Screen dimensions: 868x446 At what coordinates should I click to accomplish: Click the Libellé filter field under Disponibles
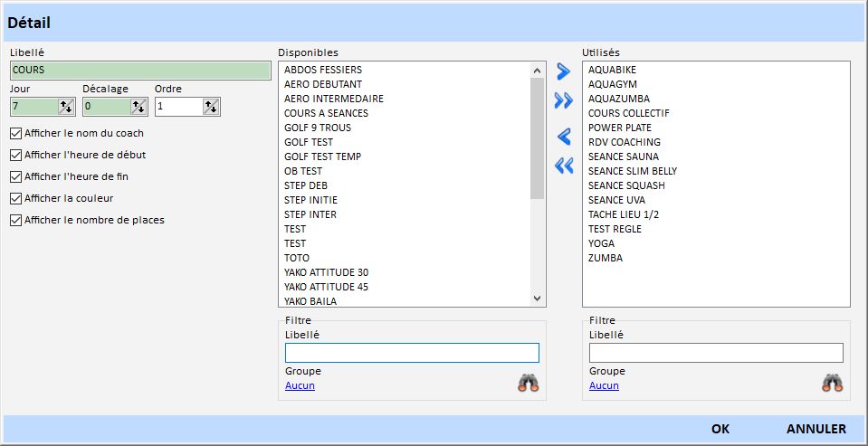(412, 353)
